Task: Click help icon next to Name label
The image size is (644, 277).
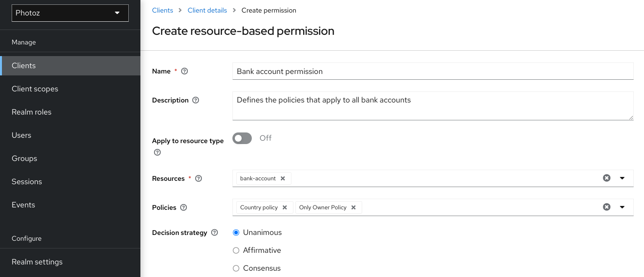Action: point(184,71)
